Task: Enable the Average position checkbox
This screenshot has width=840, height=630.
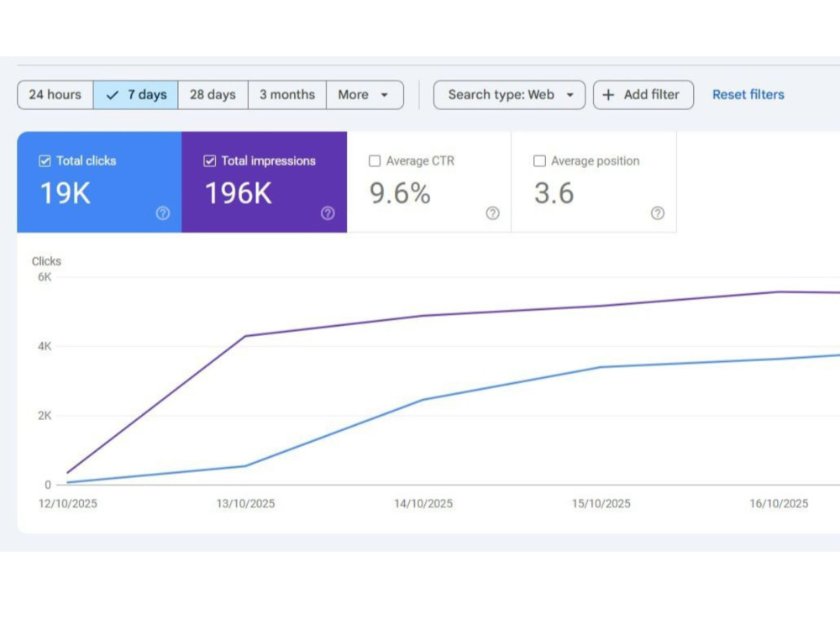Action: (x=539, y=160)
